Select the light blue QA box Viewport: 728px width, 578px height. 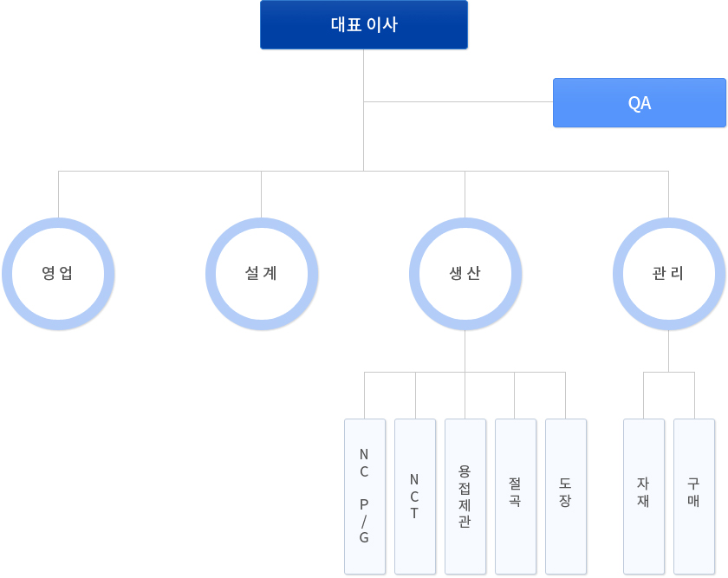click(x=640, y=103)
